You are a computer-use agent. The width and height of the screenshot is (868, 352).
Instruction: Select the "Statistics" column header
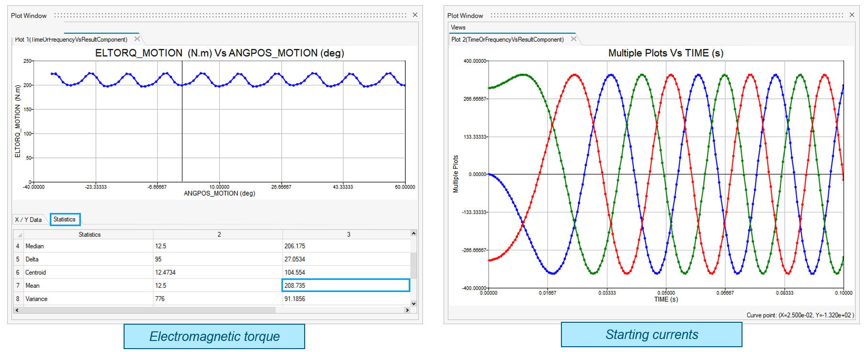click(x=90, y=235)
